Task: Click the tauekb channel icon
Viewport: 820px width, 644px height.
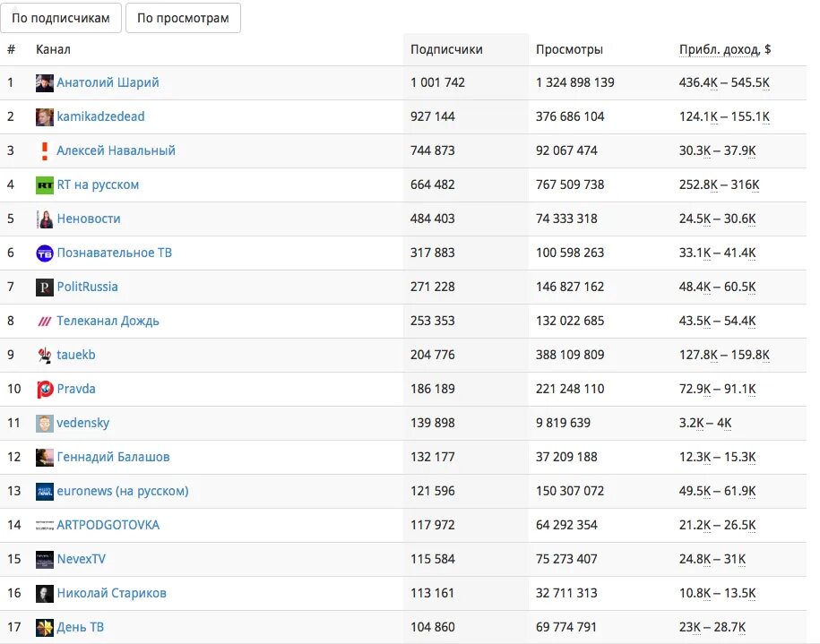Action: [45, 355]
